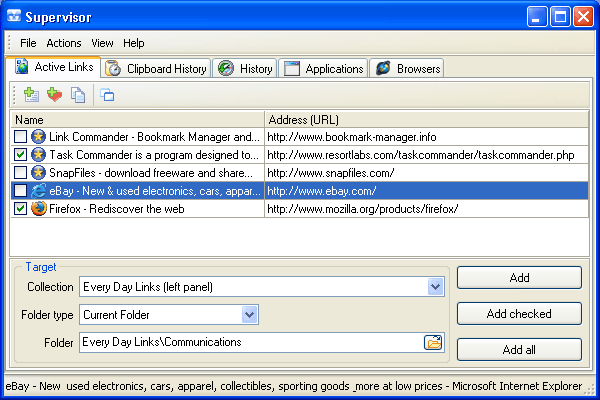The width and height of the screenshot is (600, 400).
Task: Check the Link Commander checkbox
Action: 20,137
